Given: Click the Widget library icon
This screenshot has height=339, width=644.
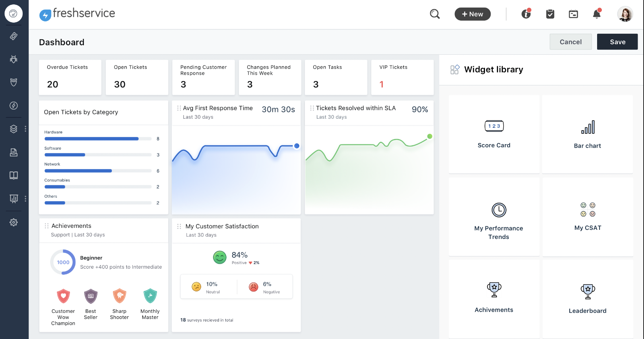Looking at the screenshot, I should click(x=455, y=69).
